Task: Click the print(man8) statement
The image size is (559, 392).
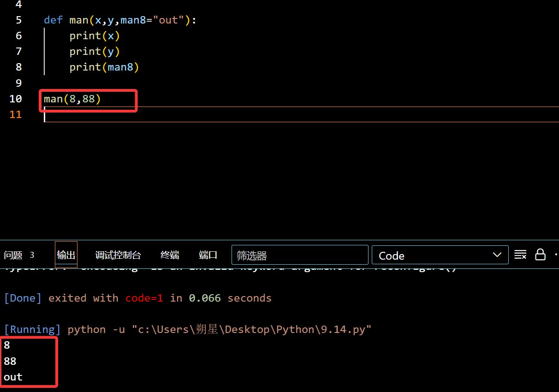Action: pos(104,67)
